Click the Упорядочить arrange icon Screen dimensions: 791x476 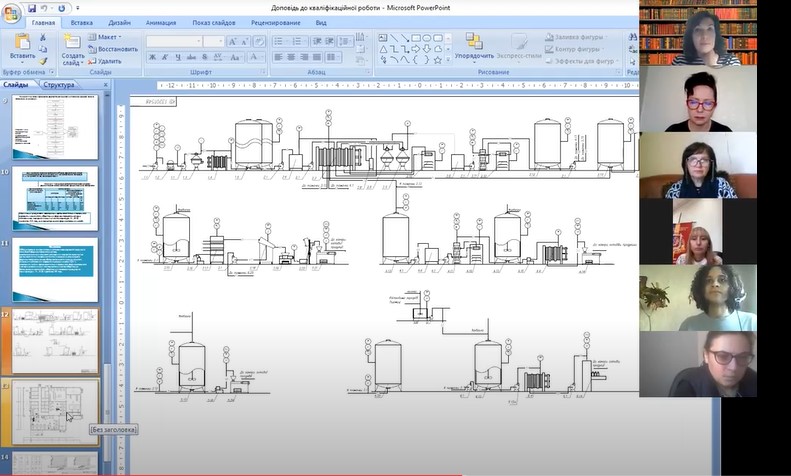(473, 42)
